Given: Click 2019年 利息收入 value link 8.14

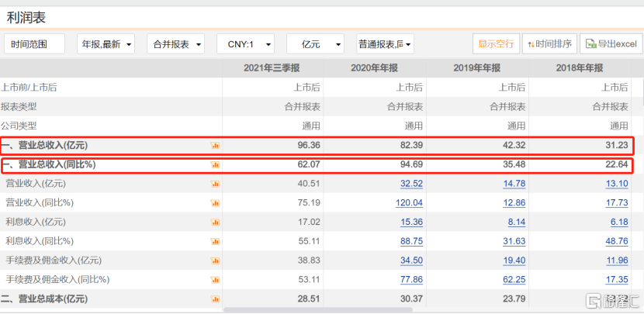Looking at the screenshot, I should tap(516, 222).
